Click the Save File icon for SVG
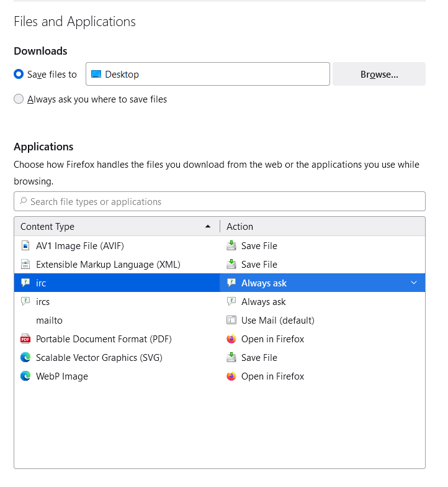 coord(231,358)
